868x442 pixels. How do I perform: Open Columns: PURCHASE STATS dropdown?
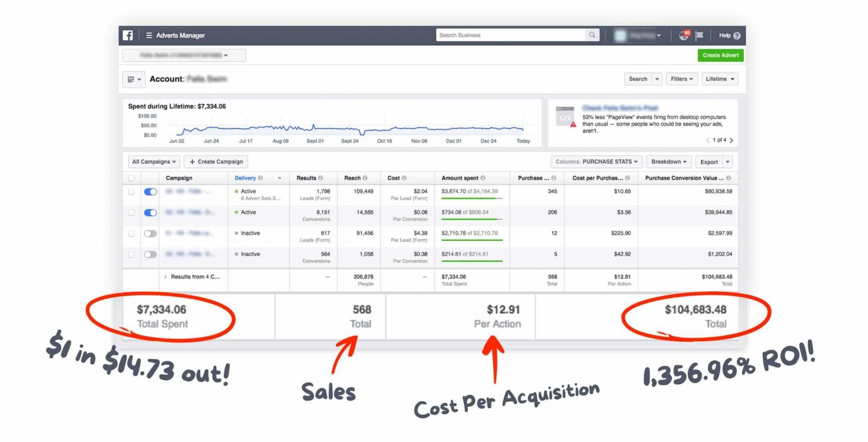596,162
